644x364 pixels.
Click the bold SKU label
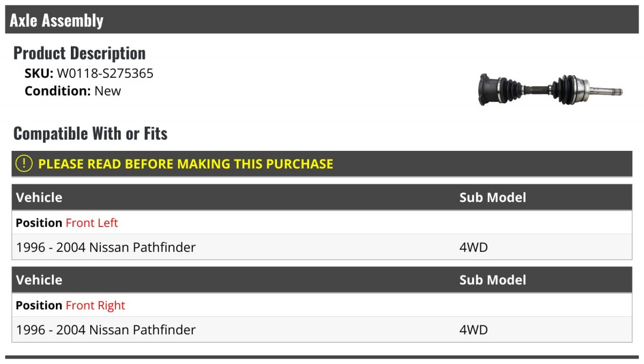(39, 74)
